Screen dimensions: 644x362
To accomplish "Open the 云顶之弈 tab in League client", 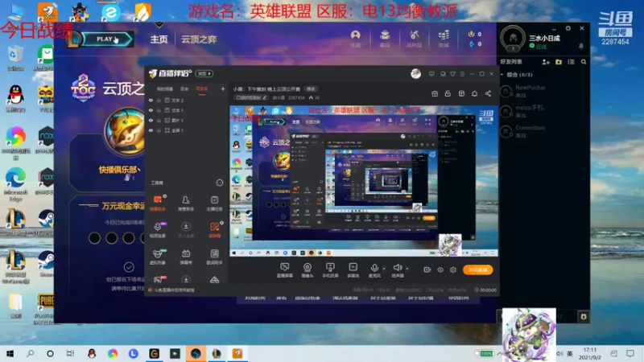I will pos(199,39).
